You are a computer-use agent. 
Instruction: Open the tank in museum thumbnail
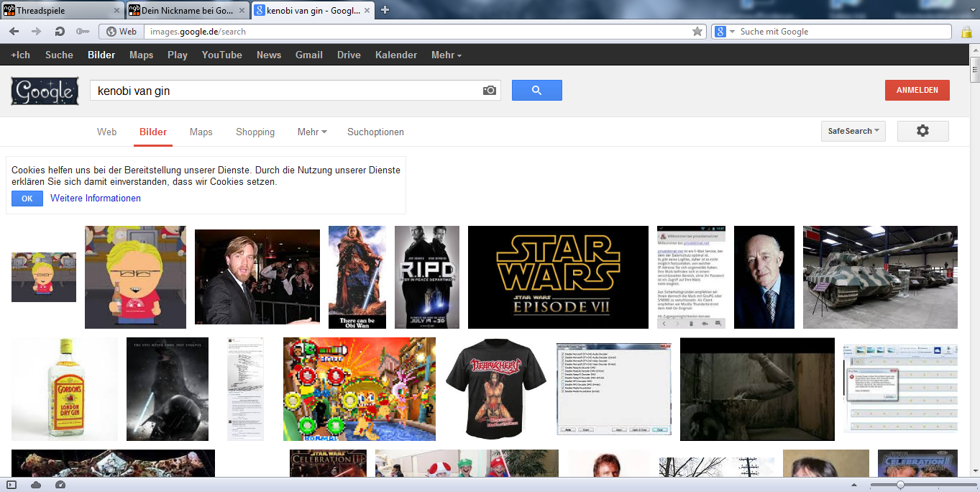[880, 277]
